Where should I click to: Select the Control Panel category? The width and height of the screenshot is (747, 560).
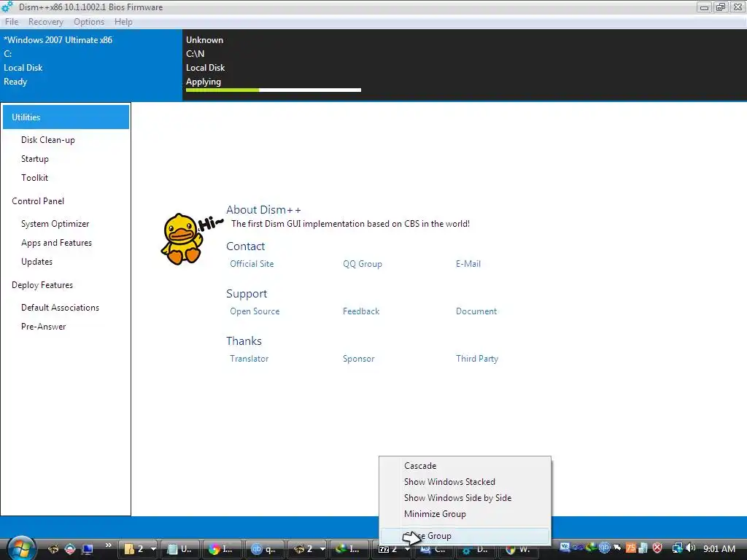click(38, 201)
